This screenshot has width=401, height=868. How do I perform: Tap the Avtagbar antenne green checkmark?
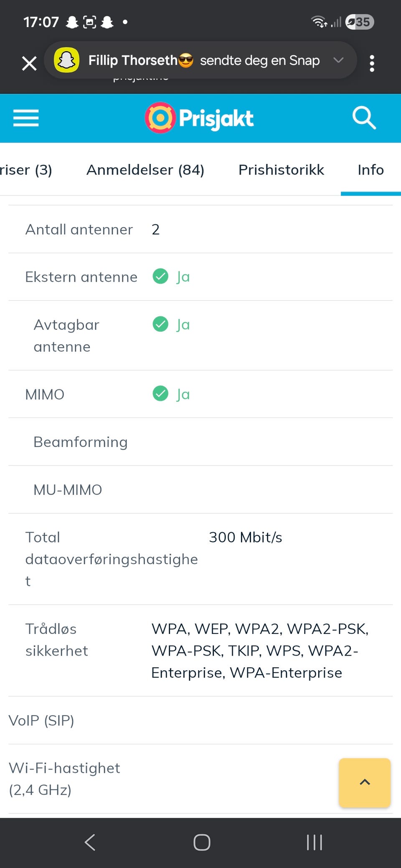[160, 324]
